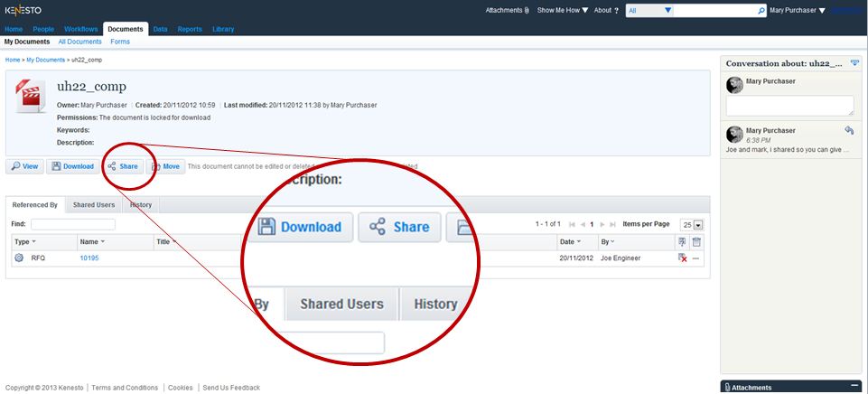Go to next page of results
The image size is (868, 394).
(602, 224)
